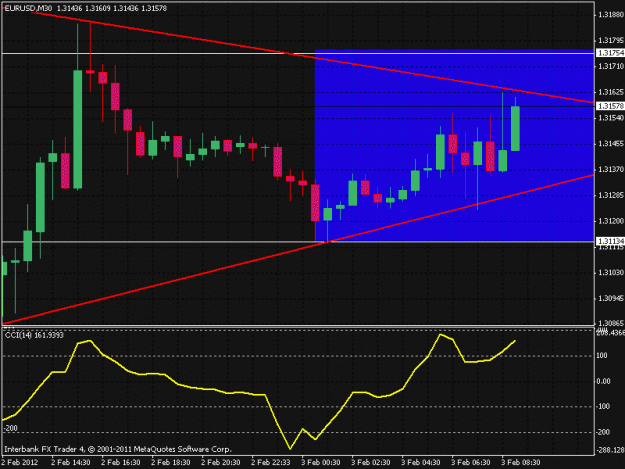Click the 1.31795 price axis label
The image size is (625, 469).
coord(611,40)
